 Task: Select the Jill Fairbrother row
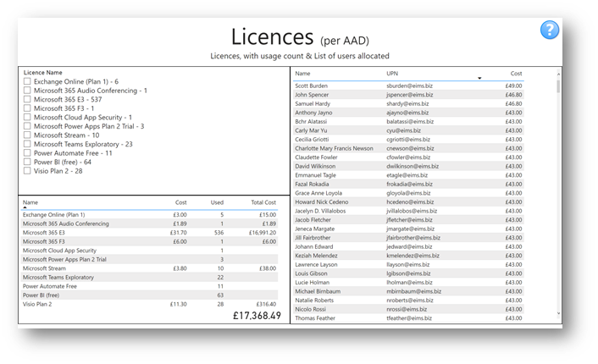408,238
